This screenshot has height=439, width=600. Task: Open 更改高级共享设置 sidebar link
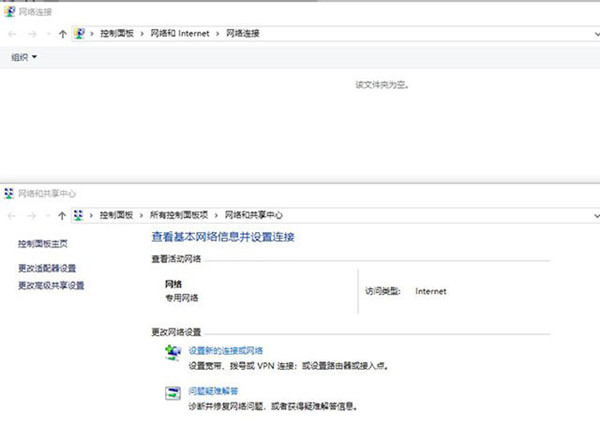pos(51,286)
